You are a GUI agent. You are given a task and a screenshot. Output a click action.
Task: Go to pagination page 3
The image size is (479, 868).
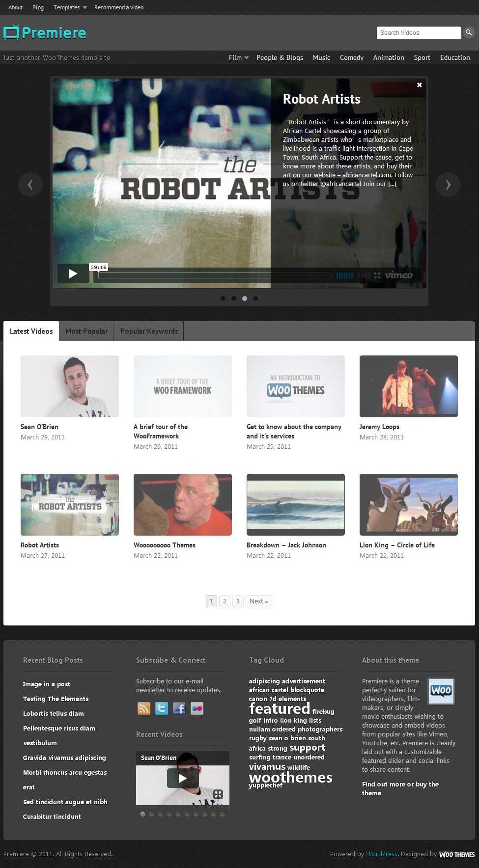[238, 601]
